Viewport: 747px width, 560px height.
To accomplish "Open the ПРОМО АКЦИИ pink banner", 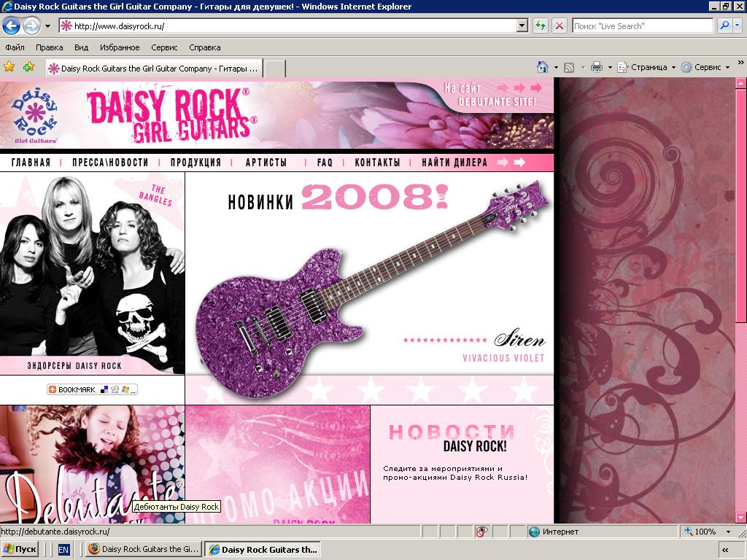I will pos(278,464).
